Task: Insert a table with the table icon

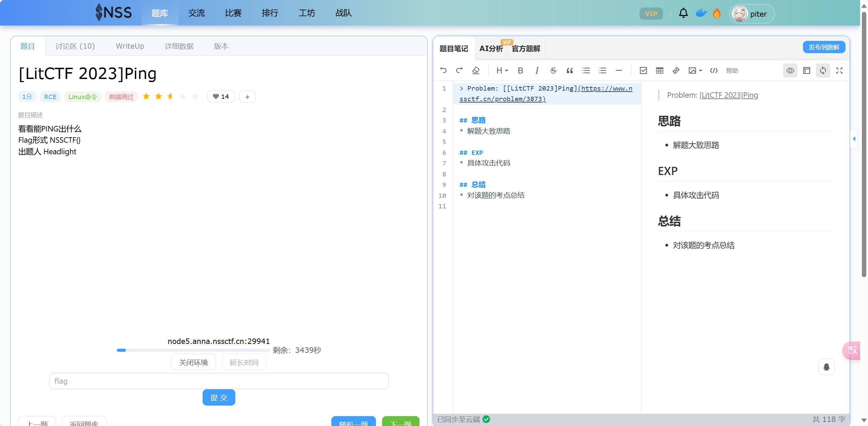Action: [x=660, y=70]
